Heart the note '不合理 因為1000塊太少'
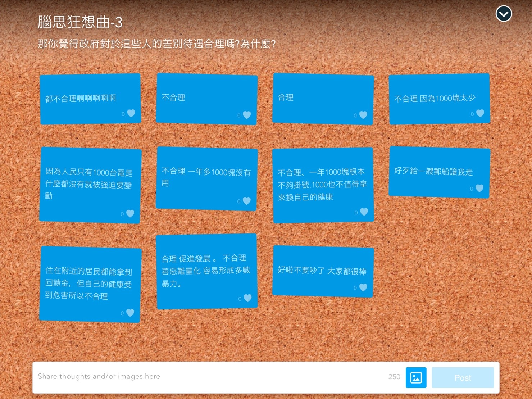 480,113
